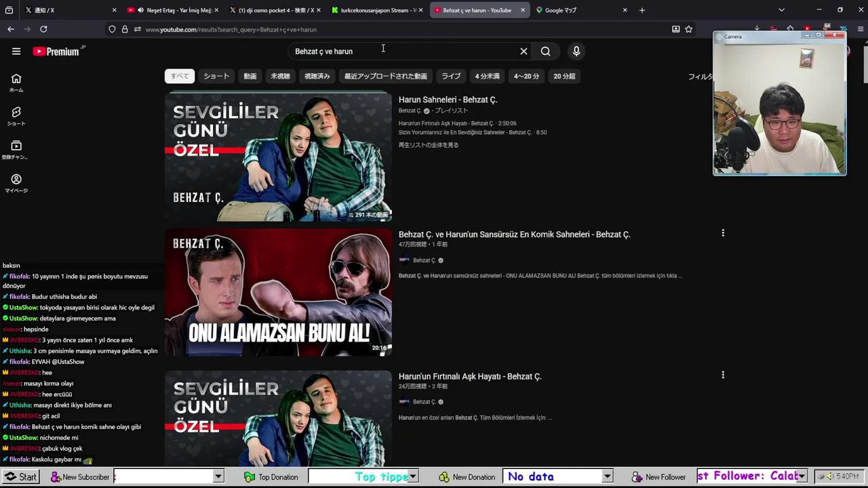Click the ONU ALAMAZSAN BUNU AL thumbnail
Viewport: 868px width, 488px height.
(x=278, y=292)
